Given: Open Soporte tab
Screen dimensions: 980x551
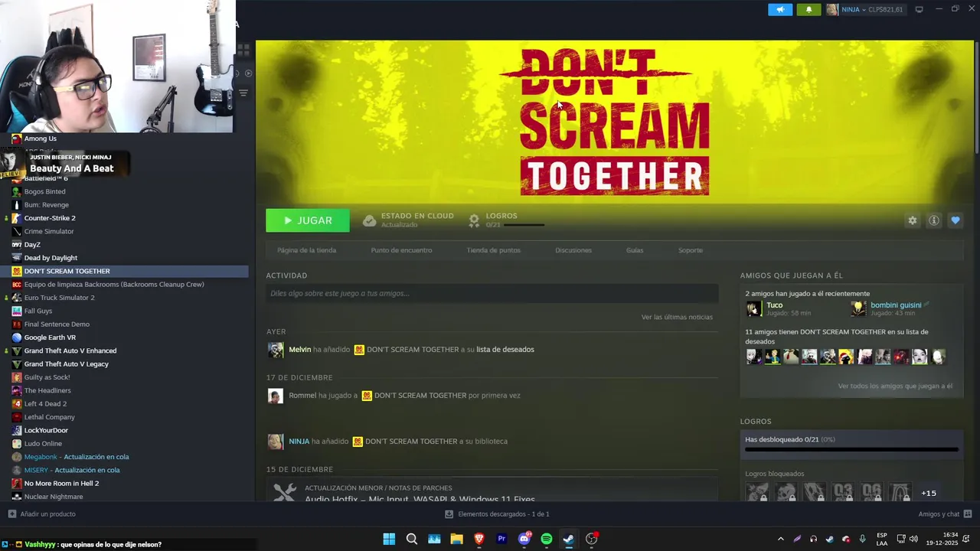Looking at the screenshot, I should point(690,250).
